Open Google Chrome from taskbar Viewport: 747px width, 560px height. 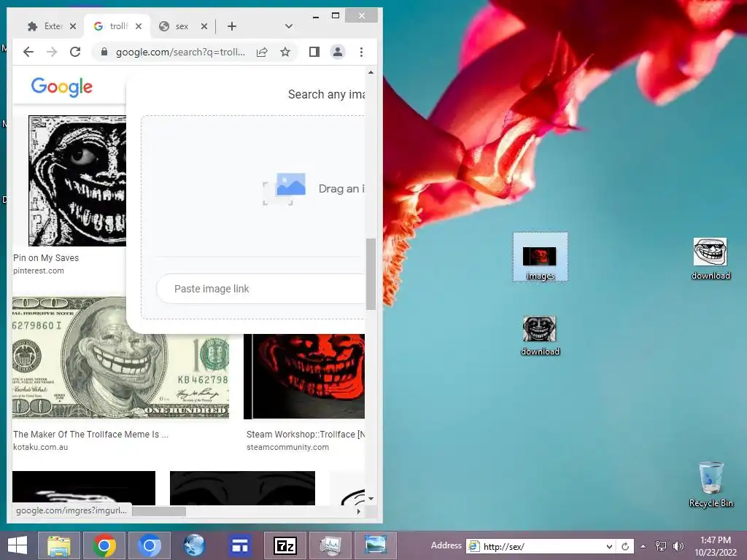tap(104, 545)
